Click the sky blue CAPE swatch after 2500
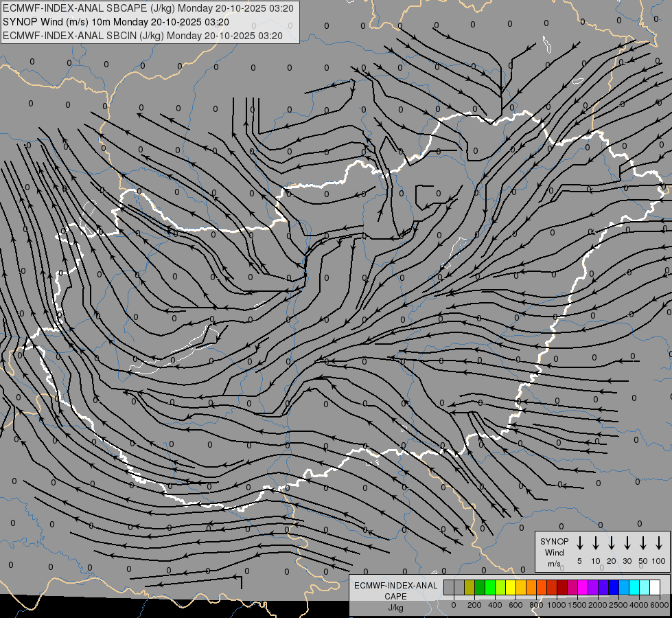 (x=623, y=587)
